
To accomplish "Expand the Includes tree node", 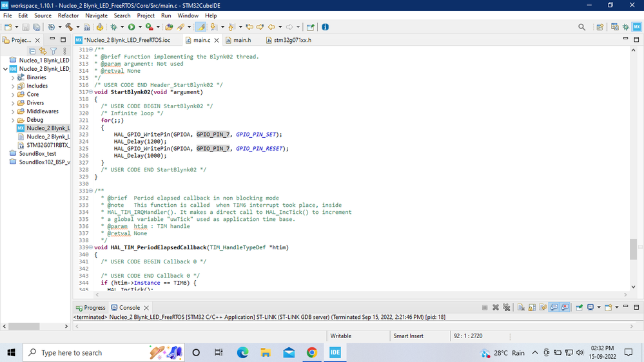I will (x=13, y=86).
